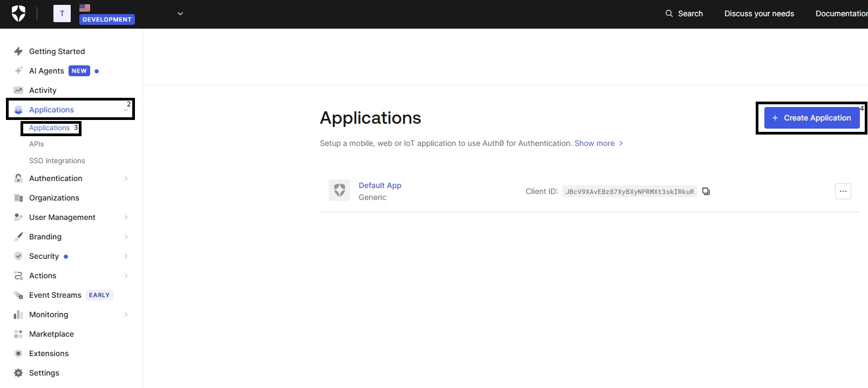Expand the Security section chevron
Viewport: 868px width, 388px height.
tap(126, 256)
